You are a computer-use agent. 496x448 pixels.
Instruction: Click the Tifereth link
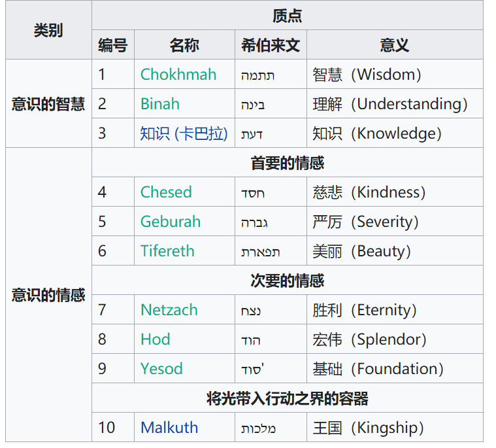pyautogui.click(x=167, y=251)
